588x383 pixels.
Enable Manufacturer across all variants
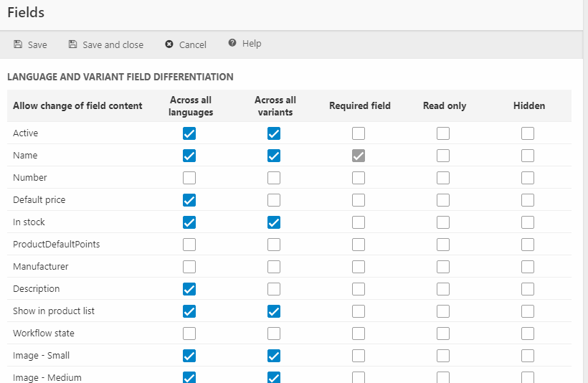click(274, 267)
